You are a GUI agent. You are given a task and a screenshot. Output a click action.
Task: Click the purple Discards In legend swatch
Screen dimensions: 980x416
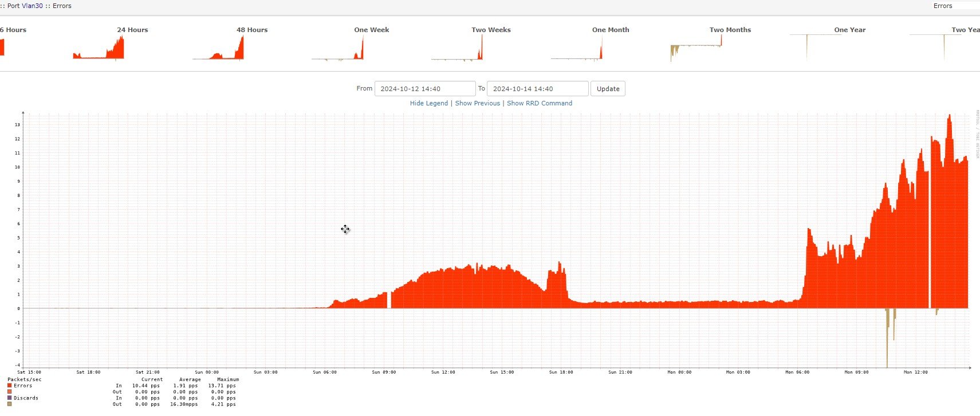(10, 398)
